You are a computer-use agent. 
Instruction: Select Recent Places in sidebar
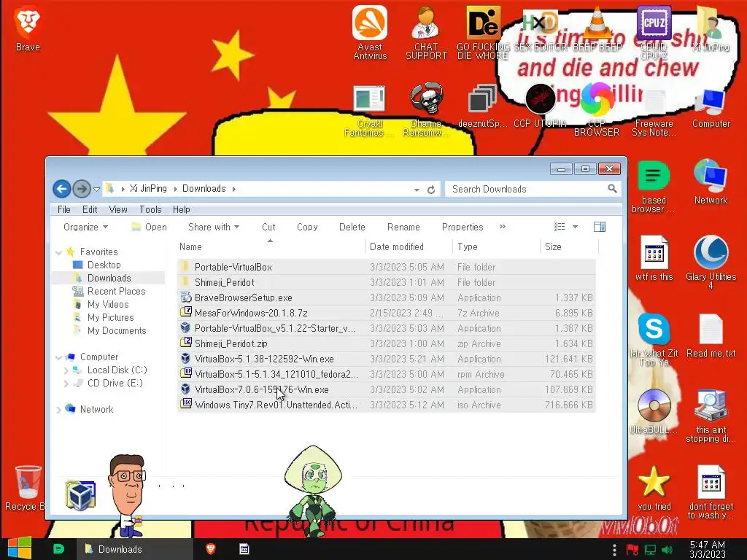tap(116, 291)
